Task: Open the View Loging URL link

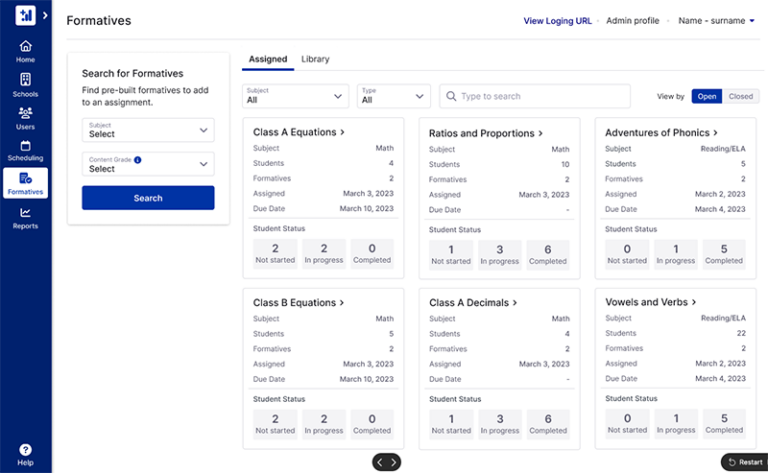Action: tap(557, 20)
